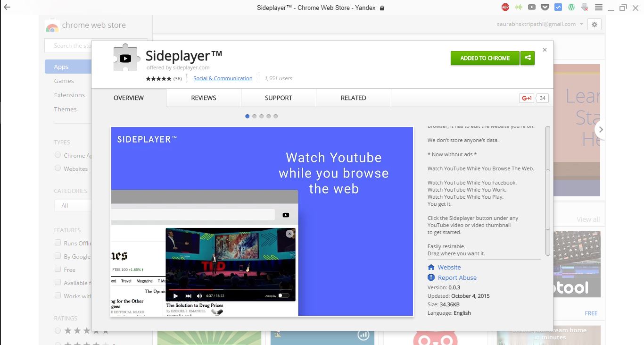The width and height of the screenshot is (644, 345).
Task: Select the Websites type radio
Action: click(x=58, y=168)
